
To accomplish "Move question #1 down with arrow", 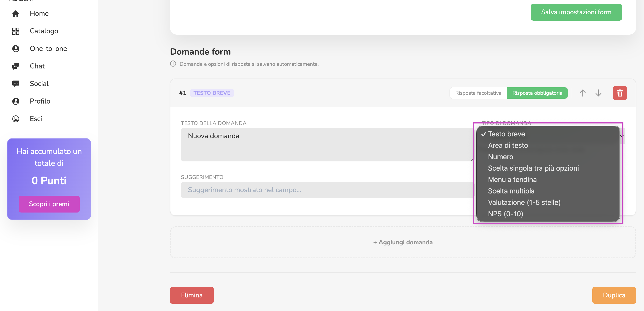I will 598,93.
